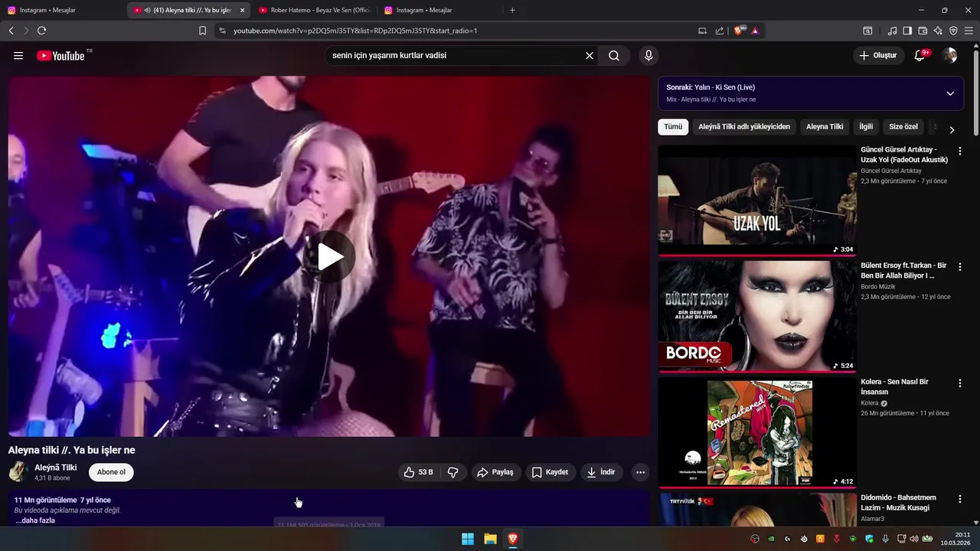Open title Didomido - Bahsetmem Lazim
Image resolution: width=980 pixels, height=551 pixels.
tap(898, 503)
